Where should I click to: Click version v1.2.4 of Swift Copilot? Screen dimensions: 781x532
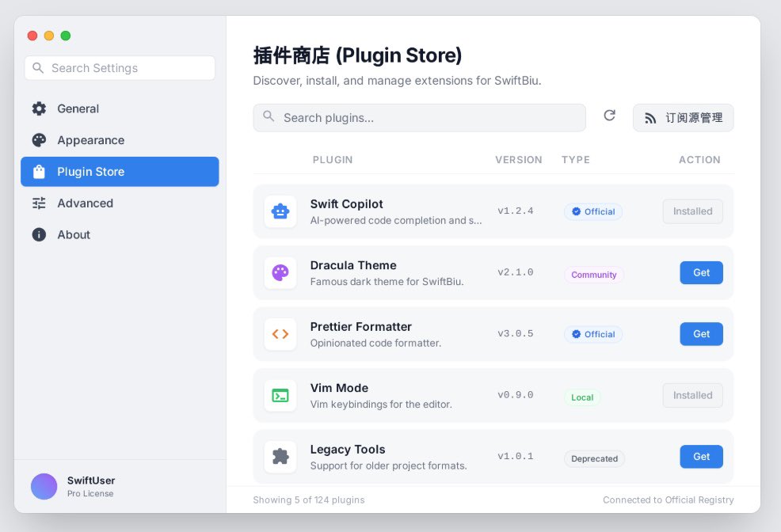click(x=516, y=211)
